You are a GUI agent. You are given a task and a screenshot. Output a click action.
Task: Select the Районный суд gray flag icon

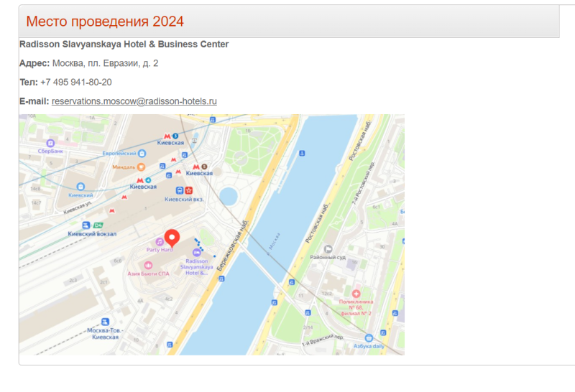click(328, 249)
